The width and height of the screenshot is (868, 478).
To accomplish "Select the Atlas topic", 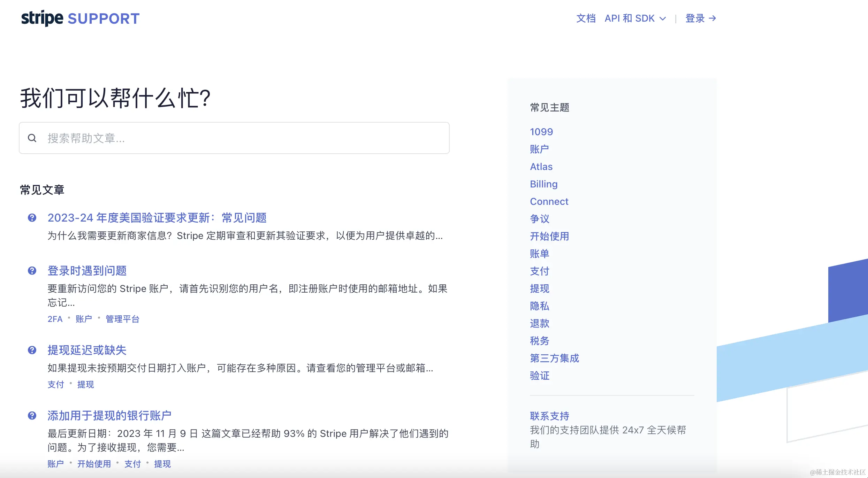I will click(541, 167).
